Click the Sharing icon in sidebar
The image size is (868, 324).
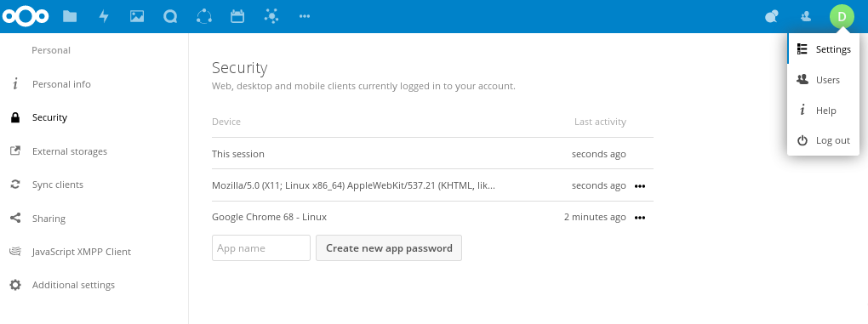(15, 218)
